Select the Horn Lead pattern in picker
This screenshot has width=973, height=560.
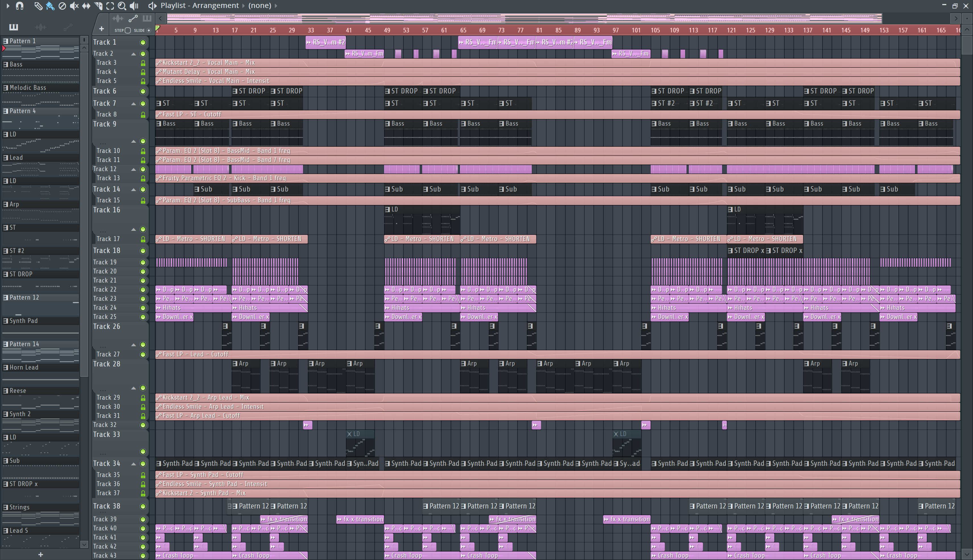pos(40,367)
